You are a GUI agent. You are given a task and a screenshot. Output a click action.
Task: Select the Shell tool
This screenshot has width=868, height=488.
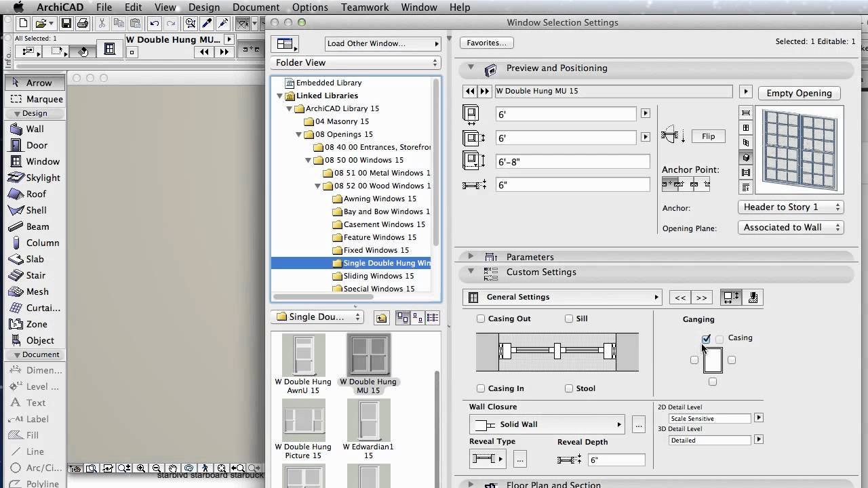click(x=36, y=210)
